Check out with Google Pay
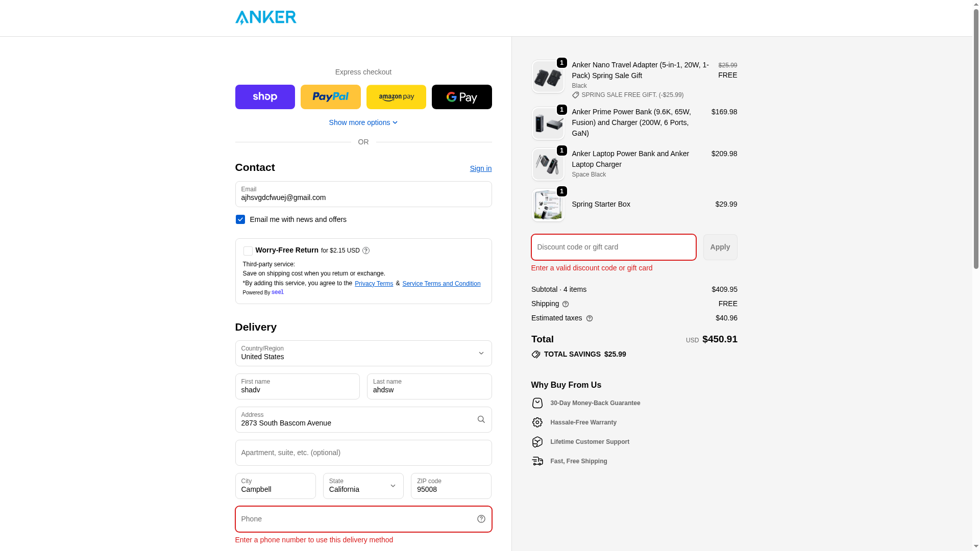This screenshot has width=980, height=551. (461, 97)
